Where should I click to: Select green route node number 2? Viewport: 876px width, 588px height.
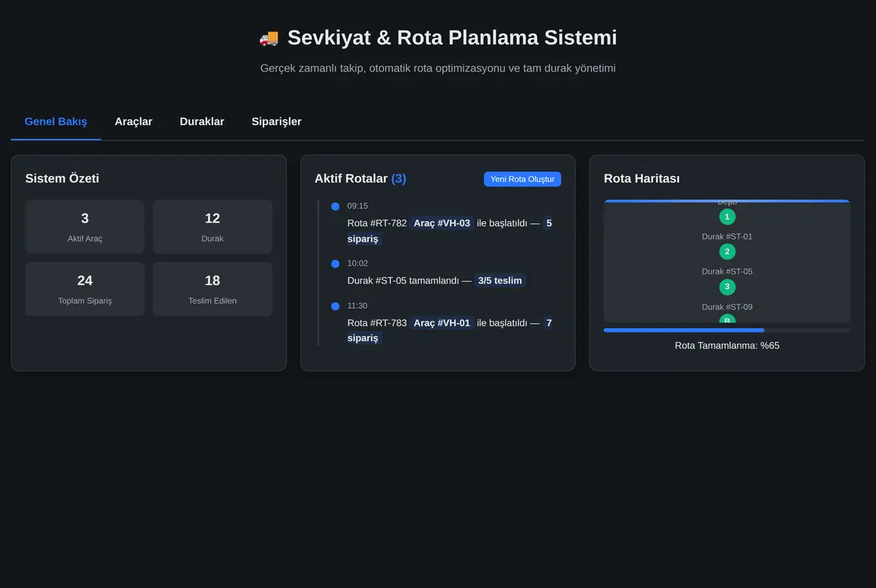pos(727,252)
